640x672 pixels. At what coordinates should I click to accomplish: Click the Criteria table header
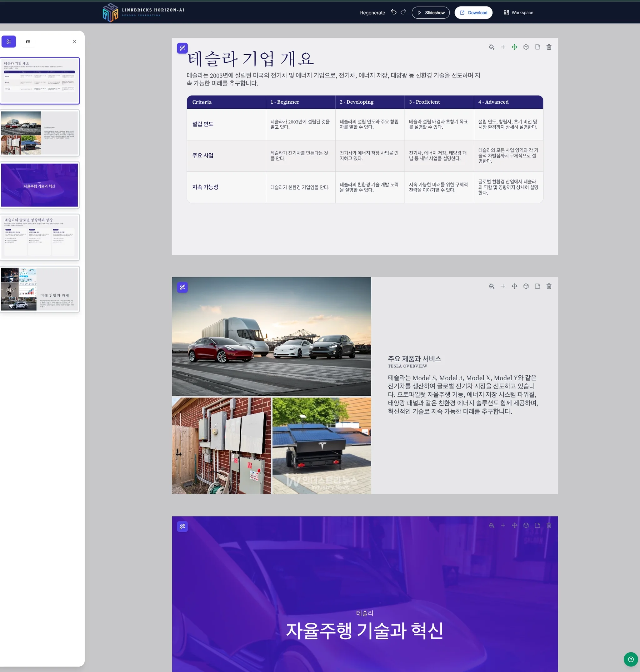(202, 102)
